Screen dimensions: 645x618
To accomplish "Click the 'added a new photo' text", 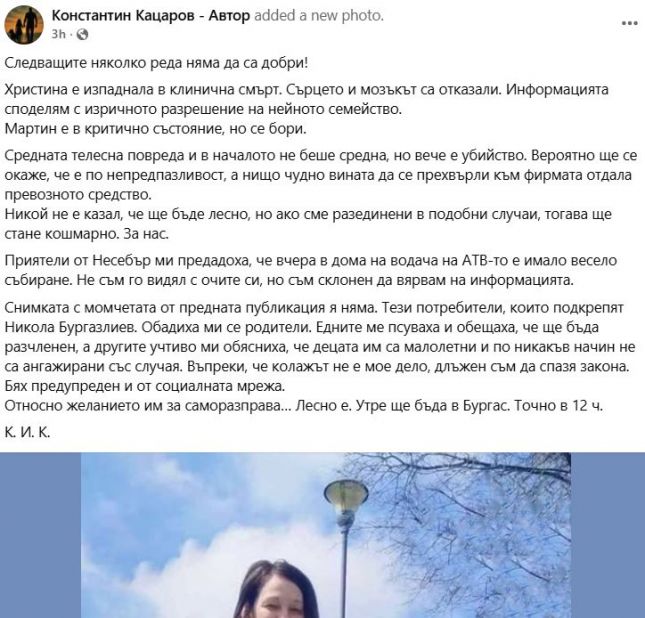I will (x=319, y=16).
